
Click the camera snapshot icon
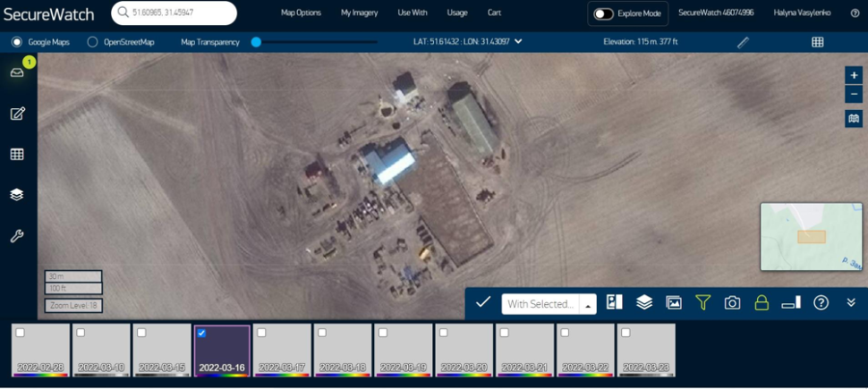point(732,303)
